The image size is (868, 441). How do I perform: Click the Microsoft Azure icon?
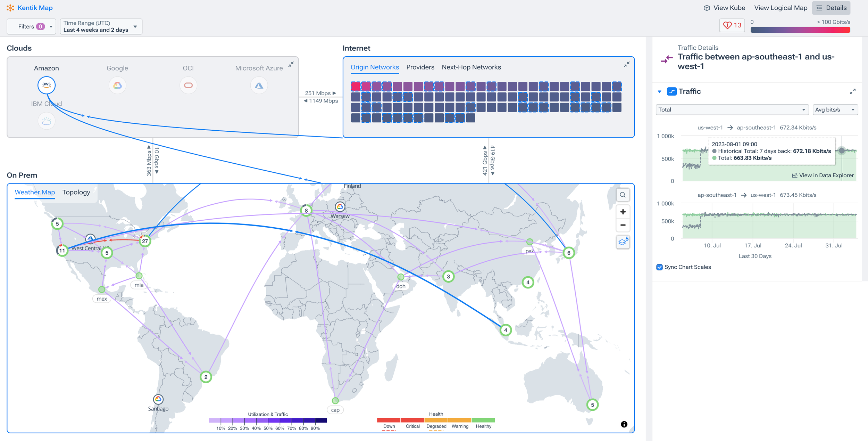coord(259,85)
